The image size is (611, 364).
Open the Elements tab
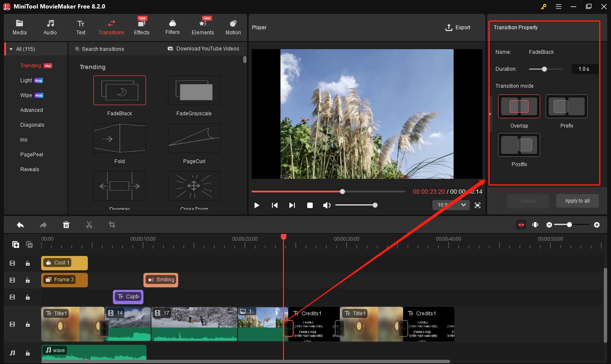click(x=203, y=28)
